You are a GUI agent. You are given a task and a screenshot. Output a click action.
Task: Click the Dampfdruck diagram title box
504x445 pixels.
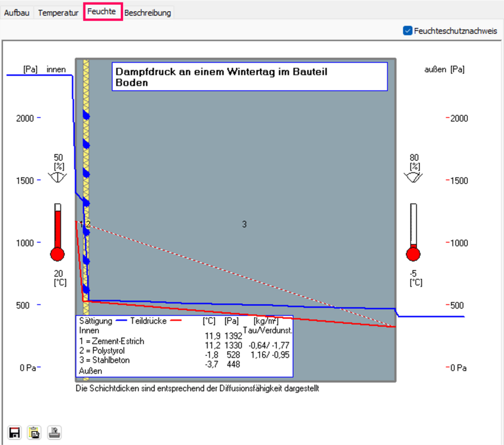(249, 77)
